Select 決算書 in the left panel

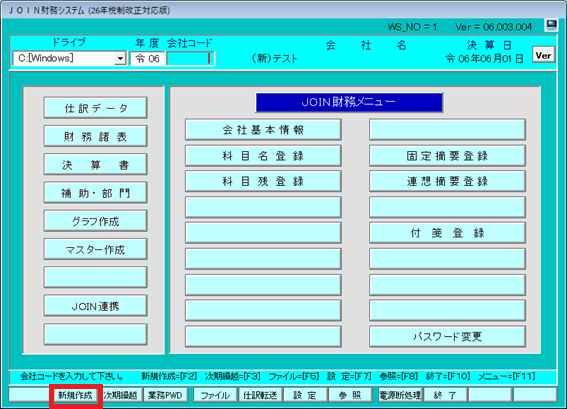point(95,165)
